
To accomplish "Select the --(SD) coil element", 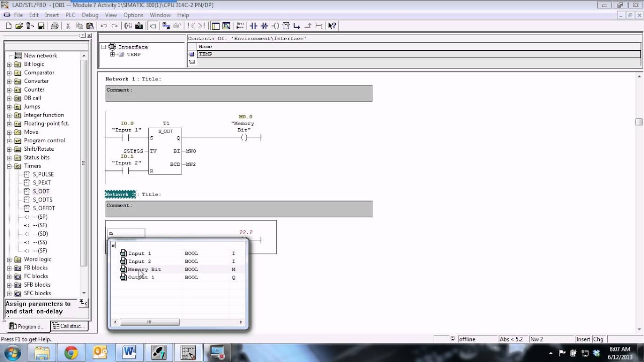I will pos(40,234).
